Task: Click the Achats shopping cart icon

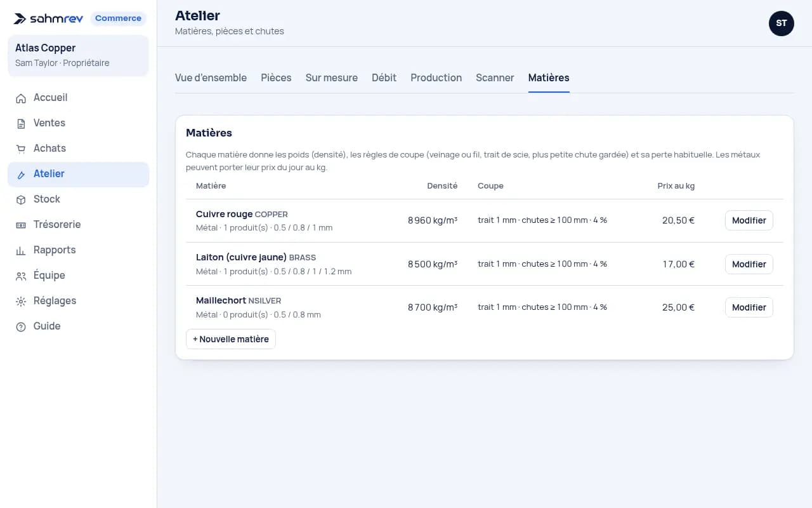Action: click(x=21, y=149)
